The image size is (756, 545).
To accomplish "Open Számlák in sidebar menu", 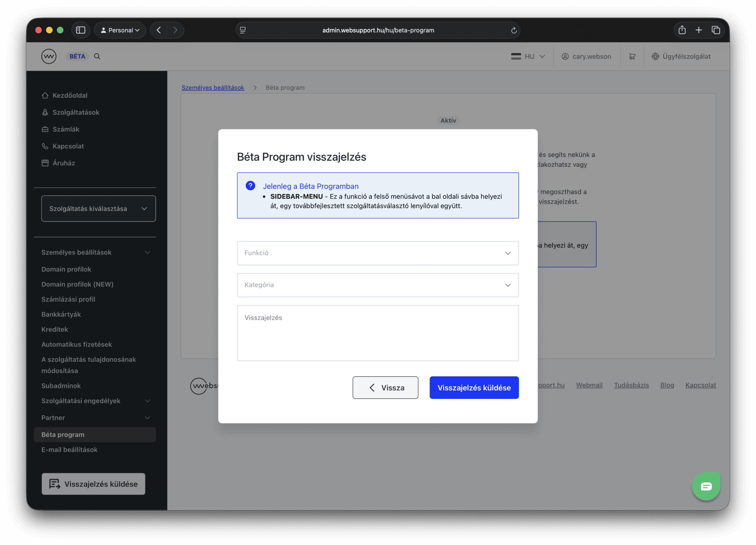I will tap(66, 129).
